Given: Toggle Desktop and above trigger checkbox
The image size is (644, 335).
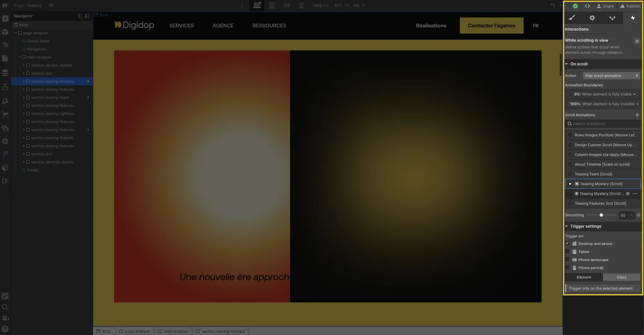Looking at the screenshot, I should (x=567, y=243).
